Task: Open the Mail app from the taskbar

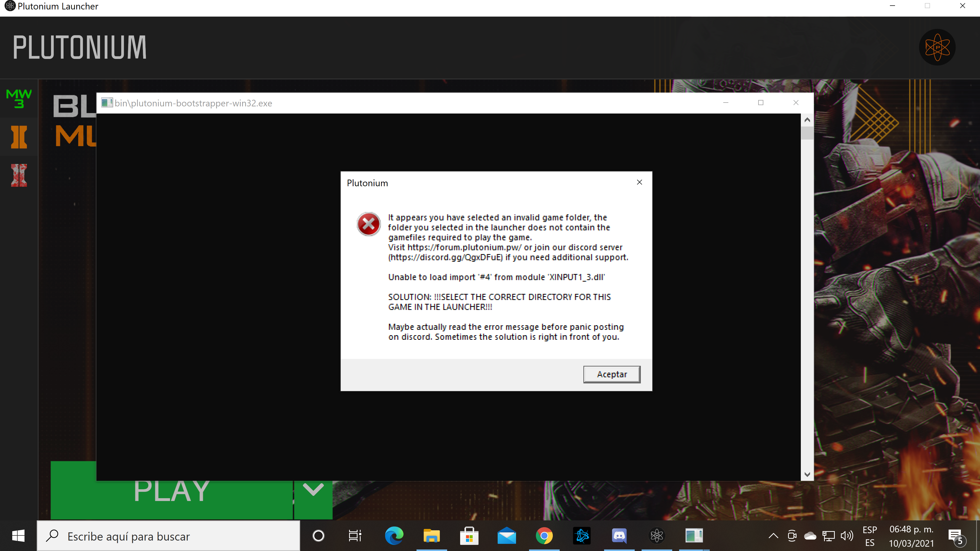Action: (507, 536)
